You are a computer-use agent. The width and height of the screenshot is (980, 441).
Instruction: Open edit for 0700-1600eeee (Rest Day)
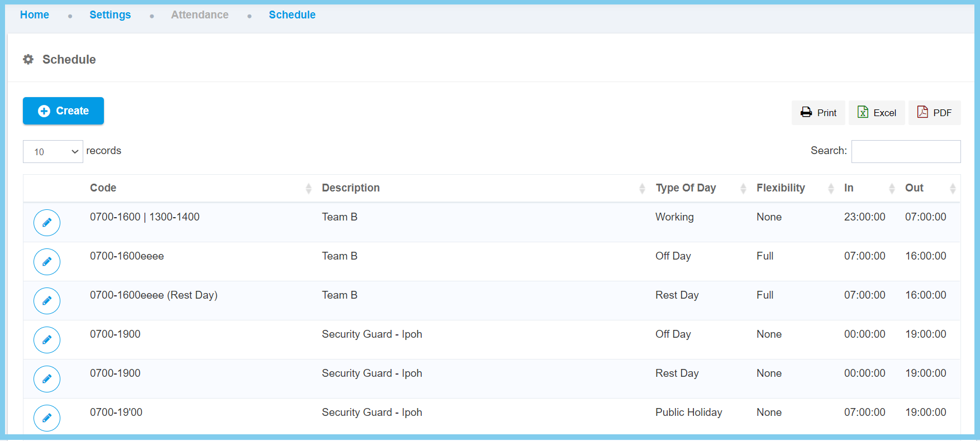click(x=47, y=301)
